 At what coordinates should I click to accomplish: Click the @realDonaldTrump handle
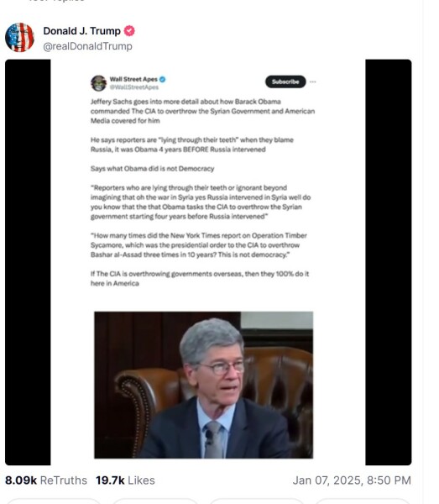pos(87,46)
